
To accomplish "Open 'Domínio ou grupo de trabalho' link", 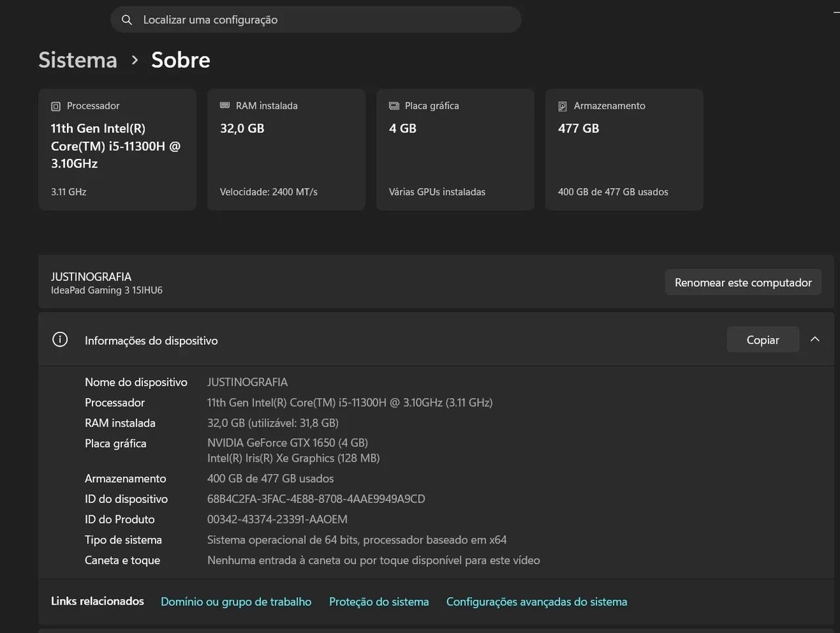I will pyautogui.click(x=236, y=601).
